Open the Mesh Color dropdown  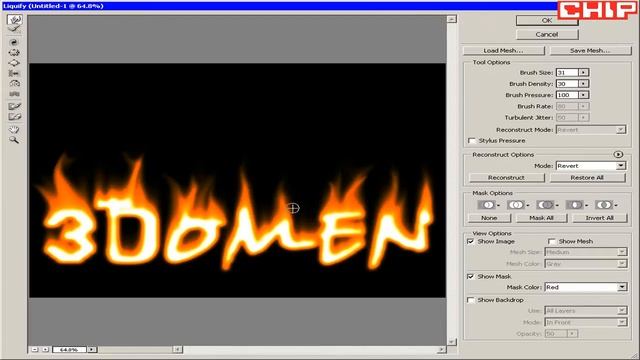tap(586, 264)
